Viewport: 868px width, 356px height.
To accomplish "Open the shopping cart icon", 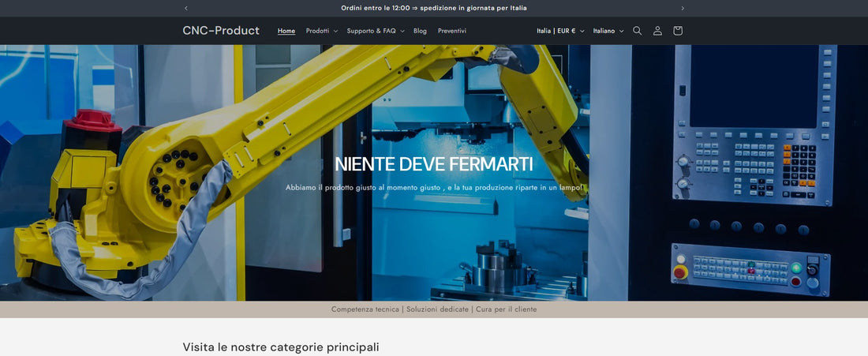I will tap(678, 31).
